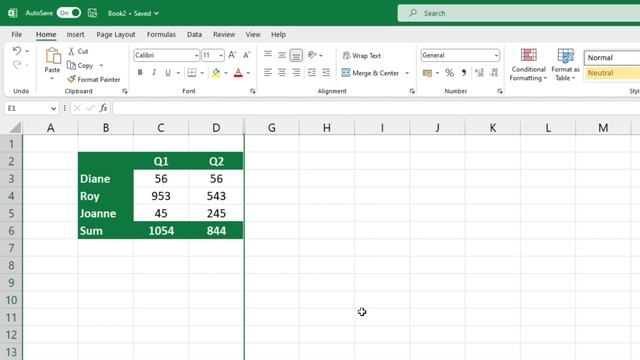This screenshot has width=640, height=360.
Task: Click the Copy button
Action: point(80,65)
